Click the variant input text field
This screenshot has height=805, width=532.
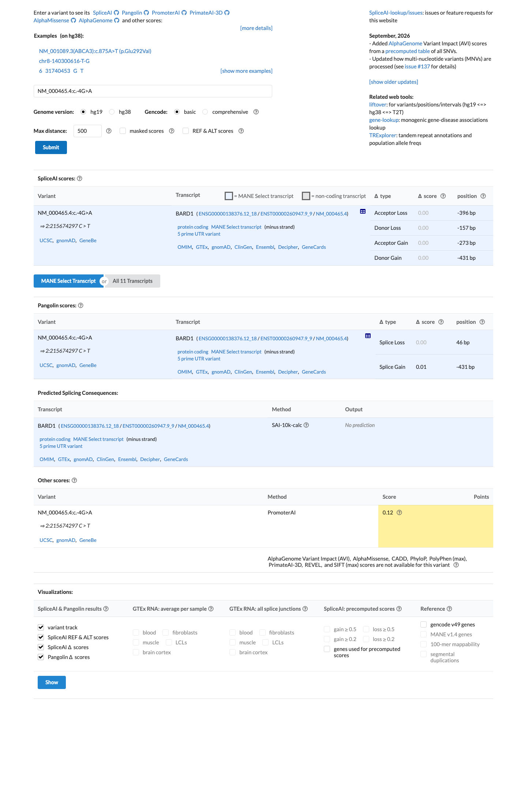pyautogui.click(x=153, y=91)
